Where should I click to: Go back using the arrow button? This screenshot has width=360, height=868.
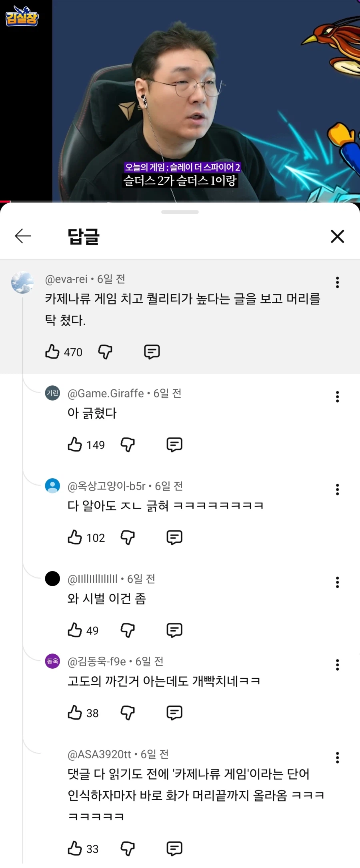click(x=23, y=236)
